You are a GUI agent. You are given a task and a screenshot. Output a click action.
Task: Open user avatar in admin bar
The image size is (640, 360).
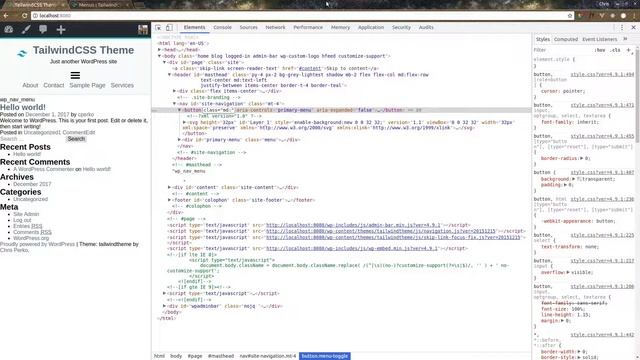coord(143,29)
